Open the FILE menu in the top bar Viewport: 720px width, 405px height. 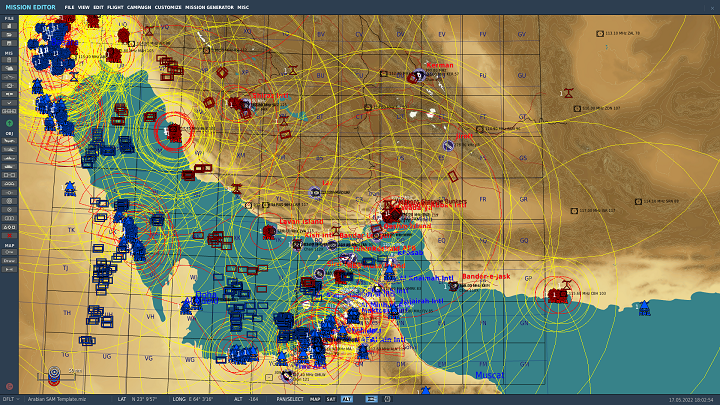pos(69,7)
